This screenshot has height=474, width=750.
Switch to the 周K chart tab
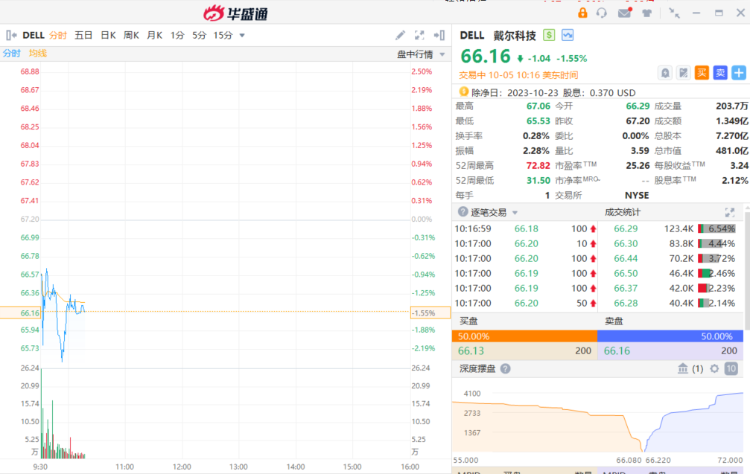click(131, 35)
